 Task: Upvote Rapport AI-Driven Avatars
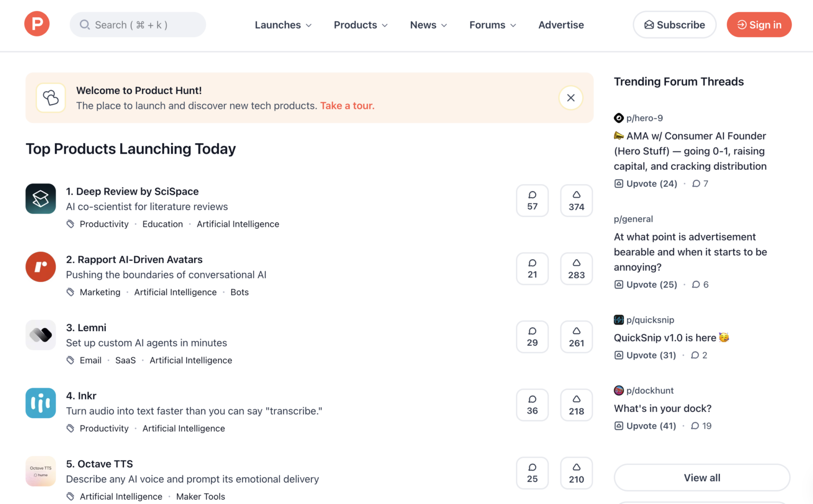tap(576, 269)
